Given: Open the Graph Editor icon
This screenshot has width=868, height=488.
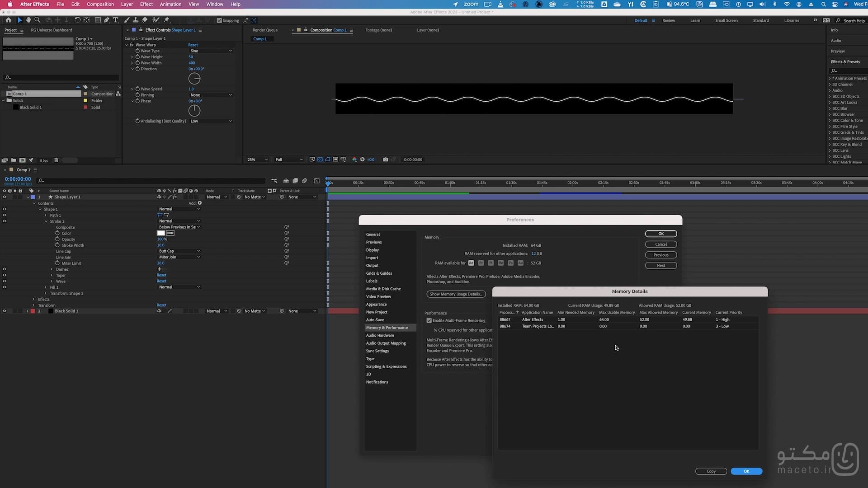Looking at the screenshot, I should [x=316, y=181].
